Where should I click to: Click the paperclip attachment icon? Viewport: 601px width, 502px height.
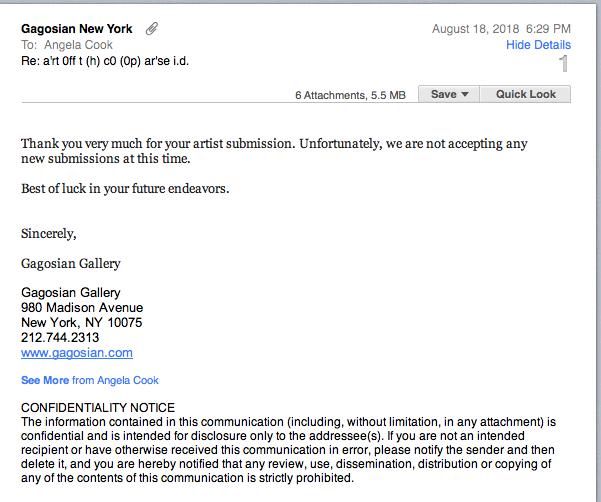tap(152, 29)
